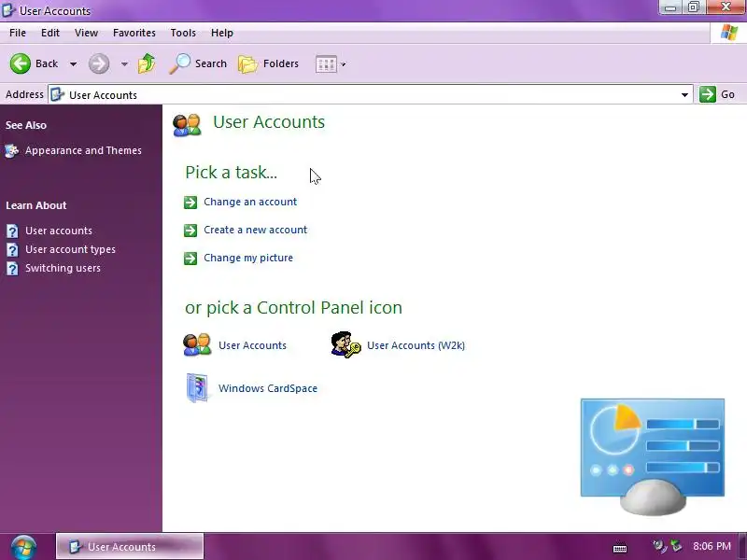Expand the Views dropdown arrow

[x=343, y=64]
